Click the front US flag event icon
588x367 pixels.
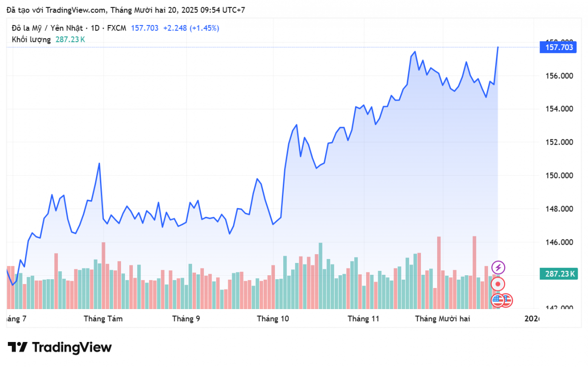coord(498,300)
